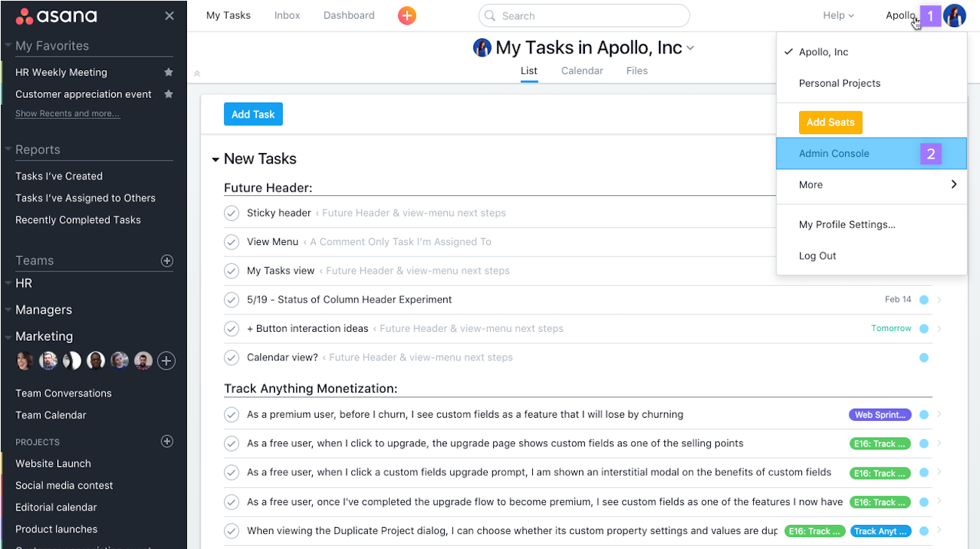
Task: Click the Track Anyt... blue tag
Action: 880,531
